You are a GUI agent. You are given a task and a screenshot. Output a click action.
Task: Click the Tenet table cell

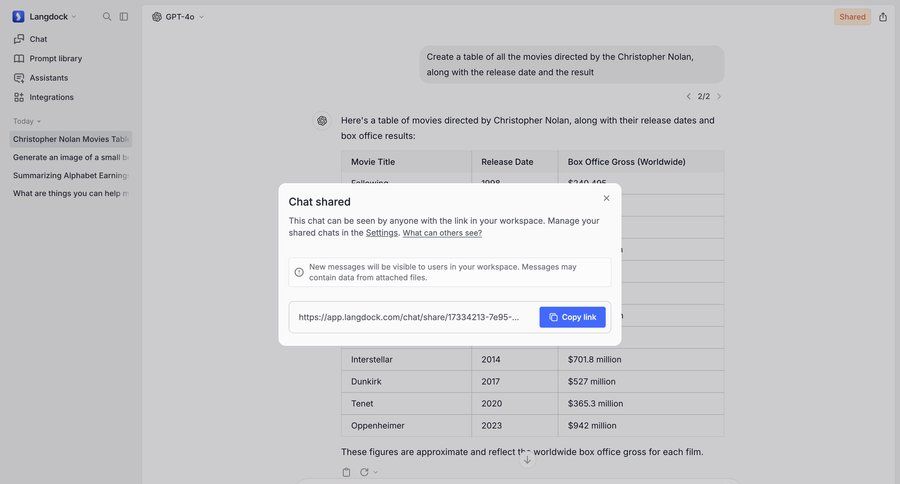click(x=406, y=404)
